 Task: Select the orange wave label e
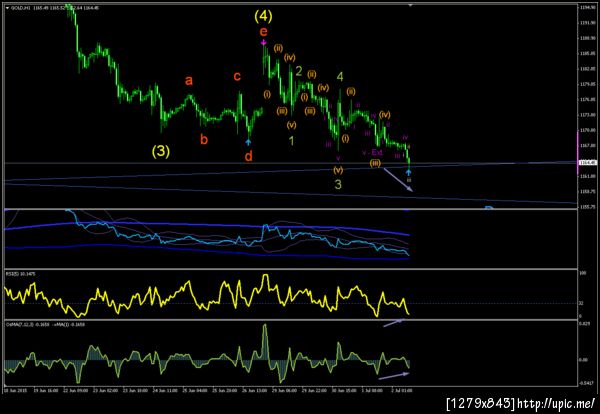click(263, 31)
